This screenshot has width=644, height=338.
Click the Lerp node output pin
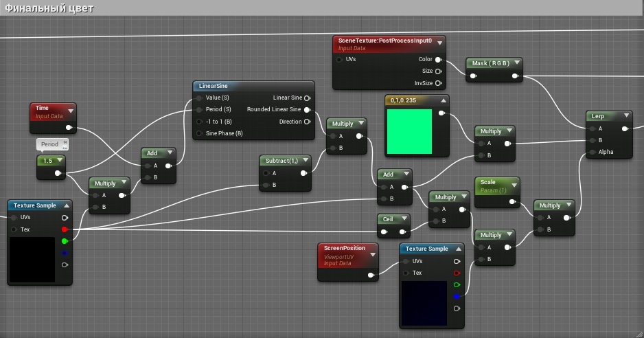pyautogui.click(x=625, y=128)
